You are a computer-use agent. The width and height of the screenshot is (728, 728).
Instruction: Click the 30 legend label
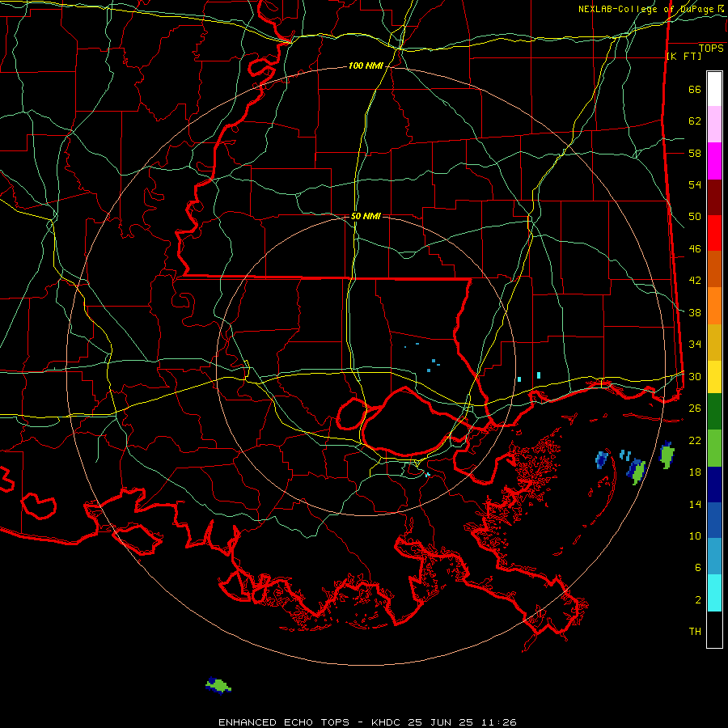coord(695,376)
